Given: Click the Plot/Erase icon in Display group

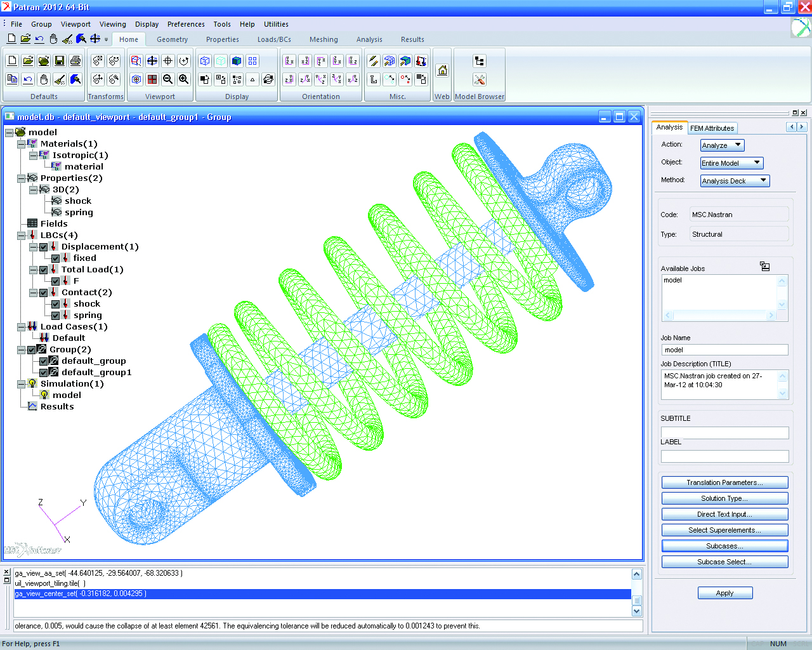Looking at the screenshot, I should pos(205,79).
